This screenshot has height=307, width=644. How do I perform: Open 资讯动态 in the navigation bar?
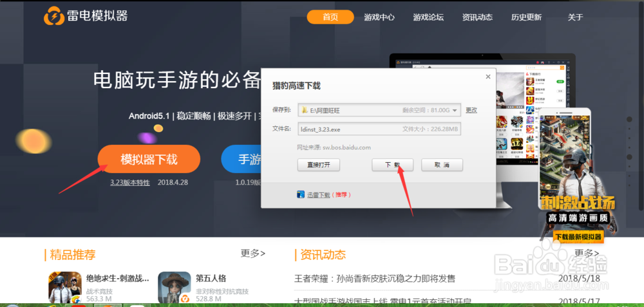(477, 17)
